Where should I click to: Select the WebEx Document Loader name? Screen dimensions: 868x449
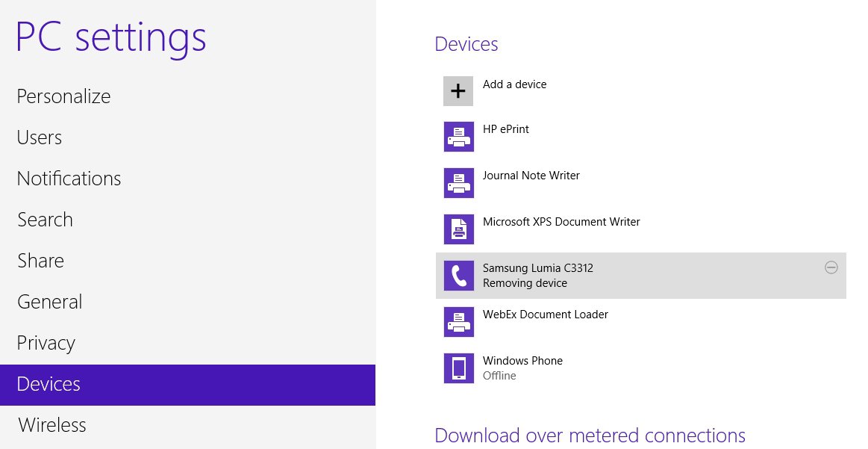pos(546,315)
